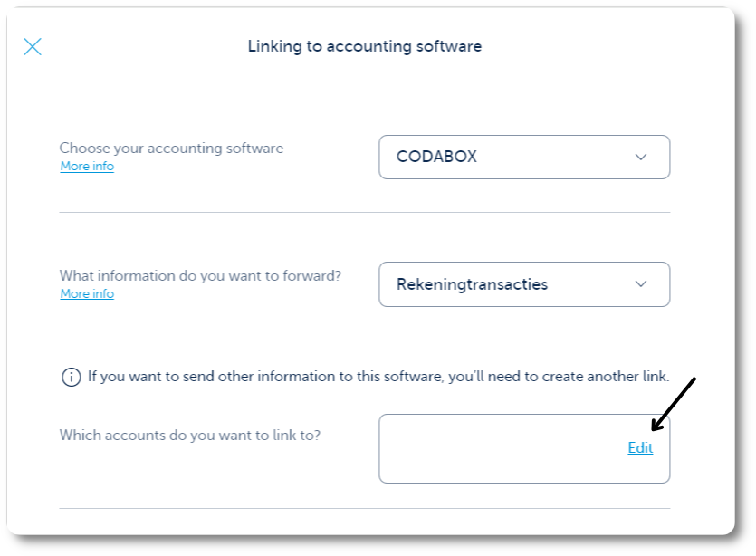Image resolution: width=756 pixels, height=556 pixels.
Task: Click the Which accounts do you want to link to label
Action: [x=190, y=436]
